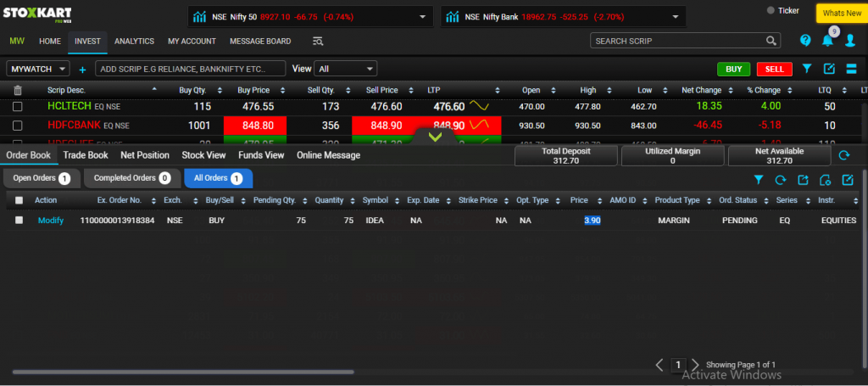Switch to the Funds View tab
The image size is (868, 386).
261,155
